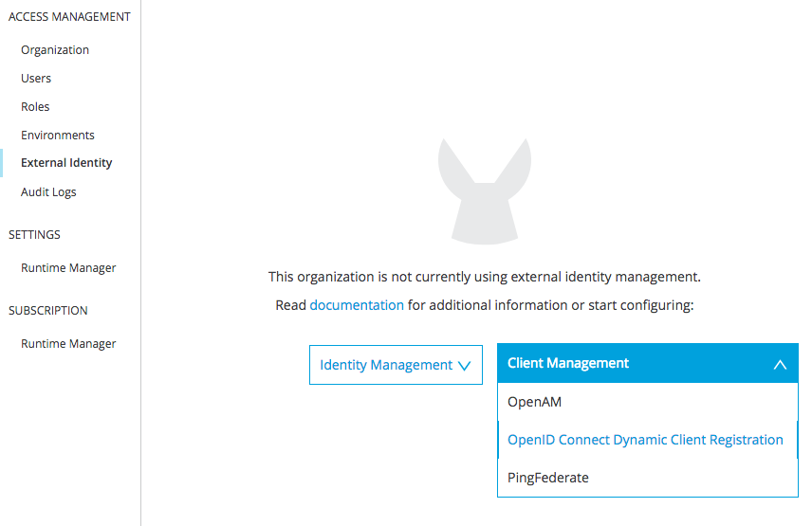This screenshot has height=526, width=812.
Task: Select OpenAM from the Client Management list
Action: click(x=535, y=402)
